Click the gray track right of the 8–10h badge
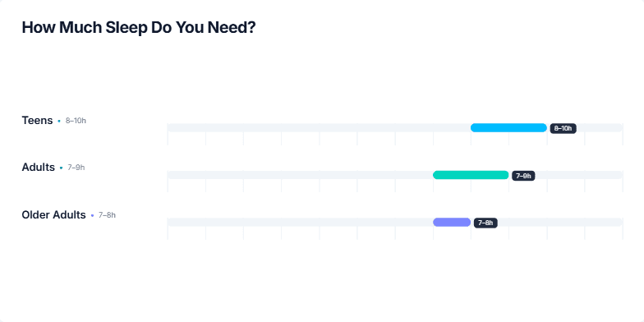 600,128
